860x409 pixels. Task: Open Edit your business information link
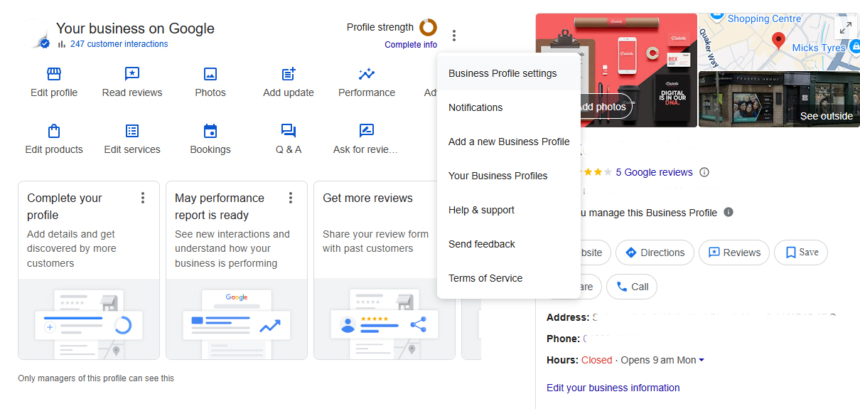tap(613, 388)
